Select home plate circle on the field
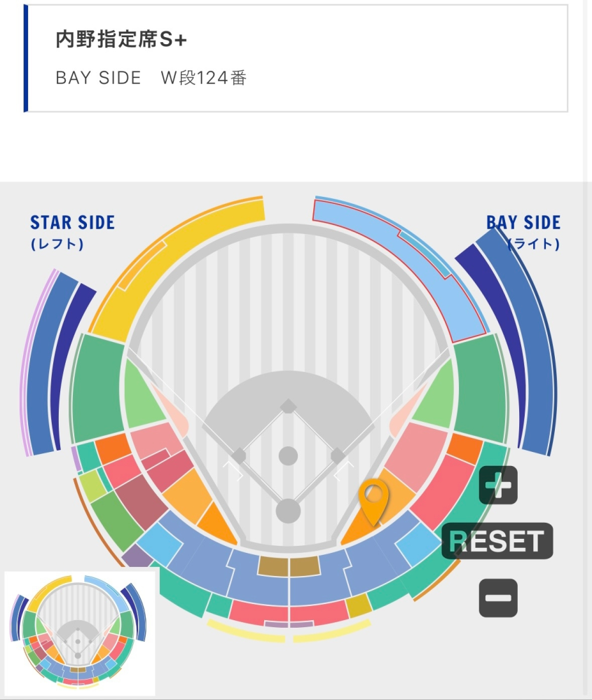This screenshot has height=700, width=592. tap(288, 511)
